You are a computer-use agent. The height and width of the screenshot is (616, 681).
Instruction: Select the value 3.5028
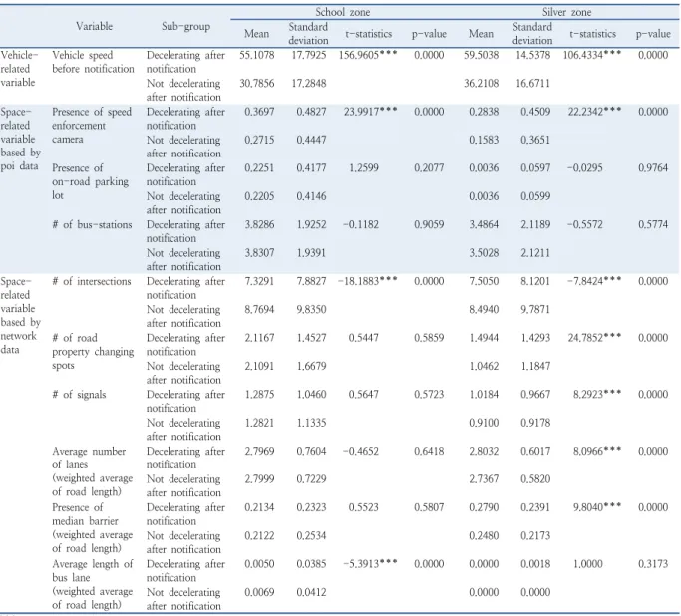pos(484,253)
